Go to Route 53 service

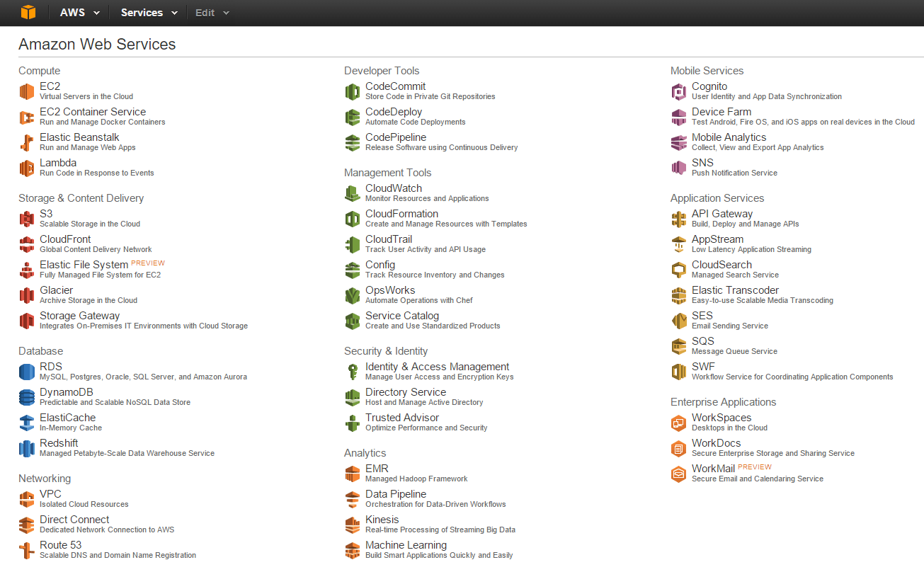pyautogui.click(x=60, y=545)
